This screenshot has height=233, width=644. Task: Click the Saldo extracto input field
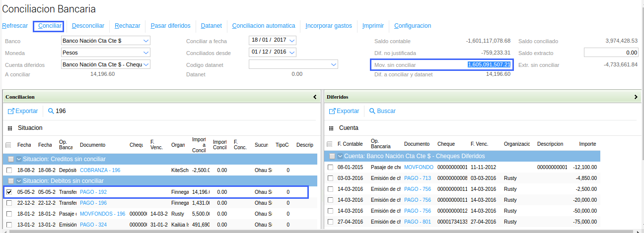point(611,53)
